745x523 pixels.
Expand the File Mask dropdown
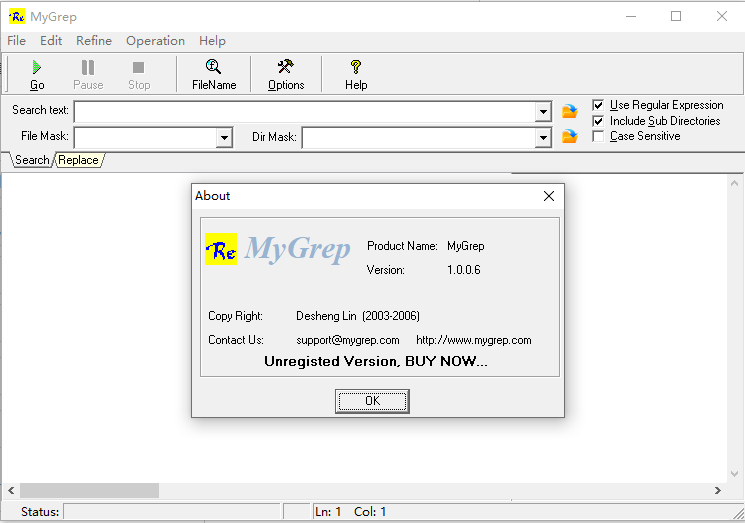coord(224,138)
